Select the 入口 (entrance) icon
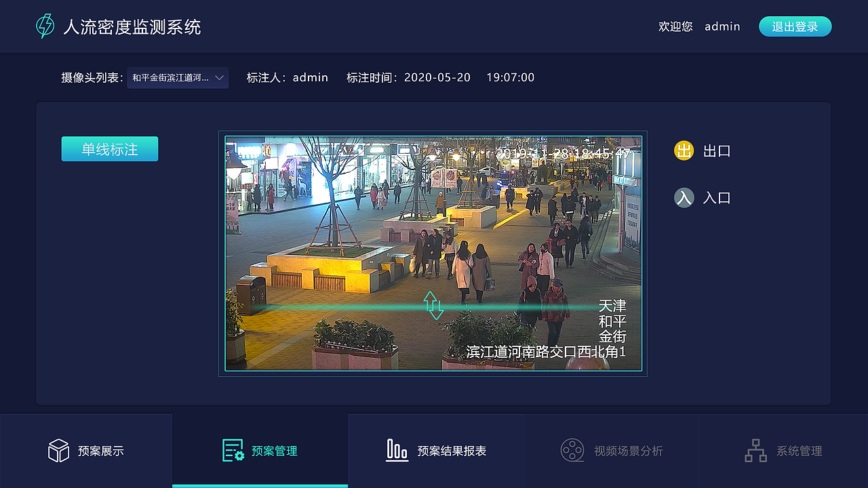 pos(684,197)
